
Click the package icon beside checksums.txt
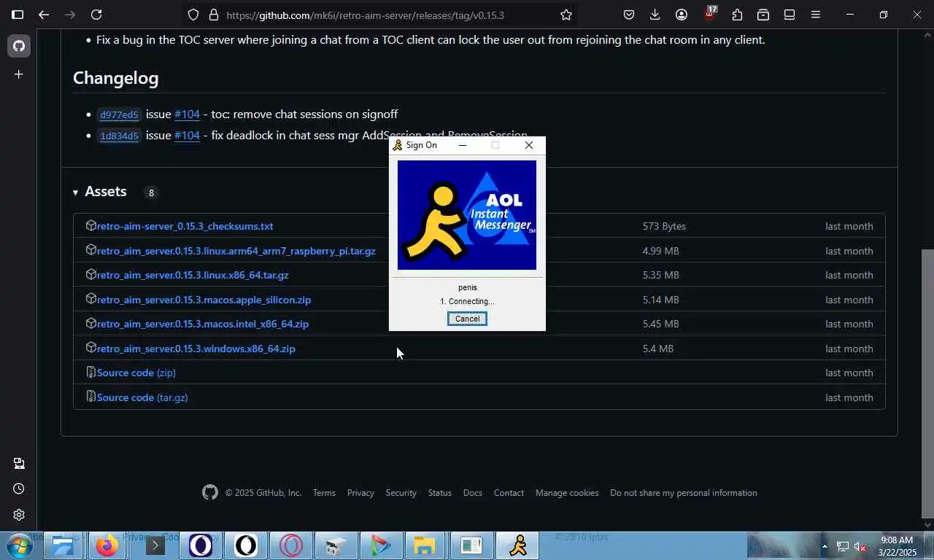pos(90,225)
